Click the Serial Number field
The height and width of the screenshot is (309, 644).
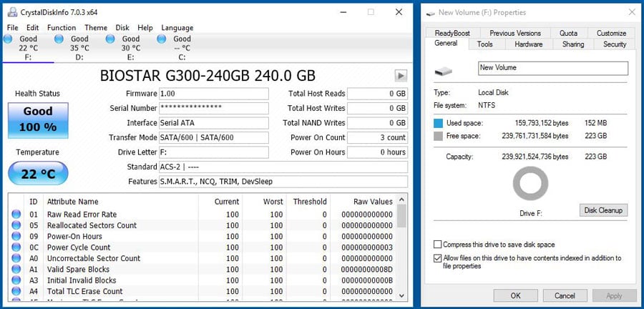pyautogui.click(x=214, y=108)
